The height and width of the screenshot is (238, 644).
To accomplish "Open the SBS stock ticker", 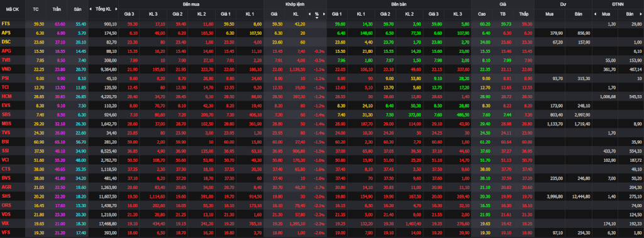I will coord(6,114).
